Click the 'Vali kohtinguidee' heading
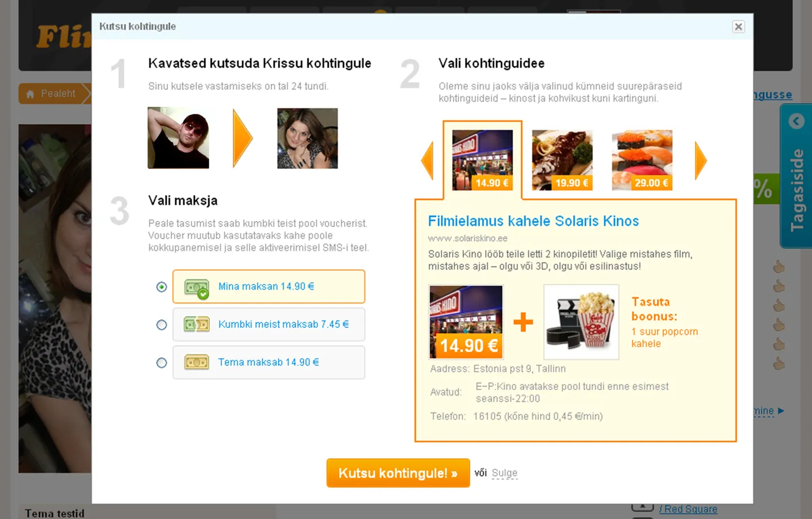Screen dimensions: 812x519 (x=492, y=63)
